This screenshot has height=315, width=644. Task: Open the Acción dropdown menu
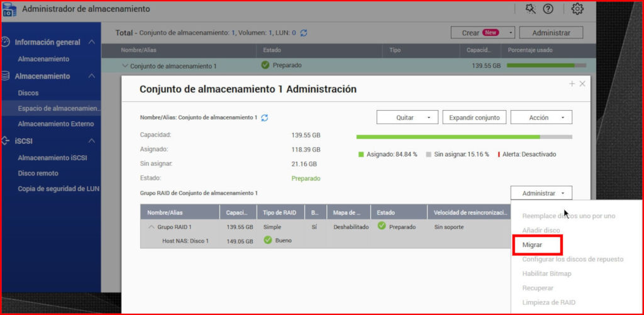(x=541, y=118)
